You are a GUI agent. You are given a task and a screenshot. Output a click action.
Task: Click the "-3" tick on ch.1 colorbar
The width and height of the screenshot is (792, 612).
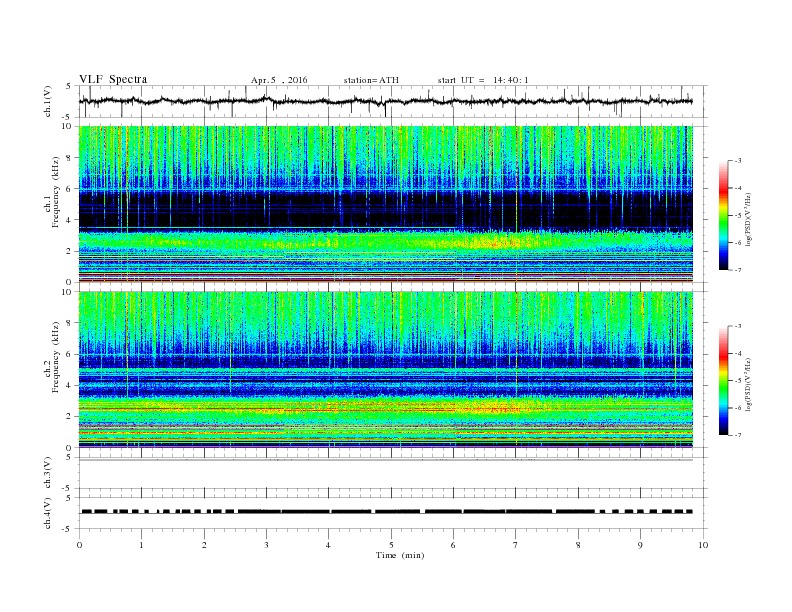pos(738,161)
